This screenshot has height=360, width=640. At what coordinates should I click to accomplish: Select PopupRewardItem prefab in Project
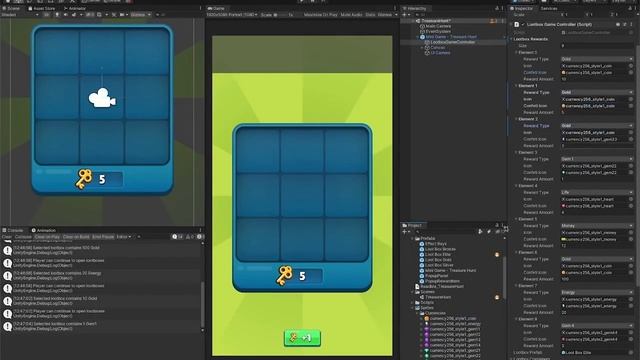439,281
